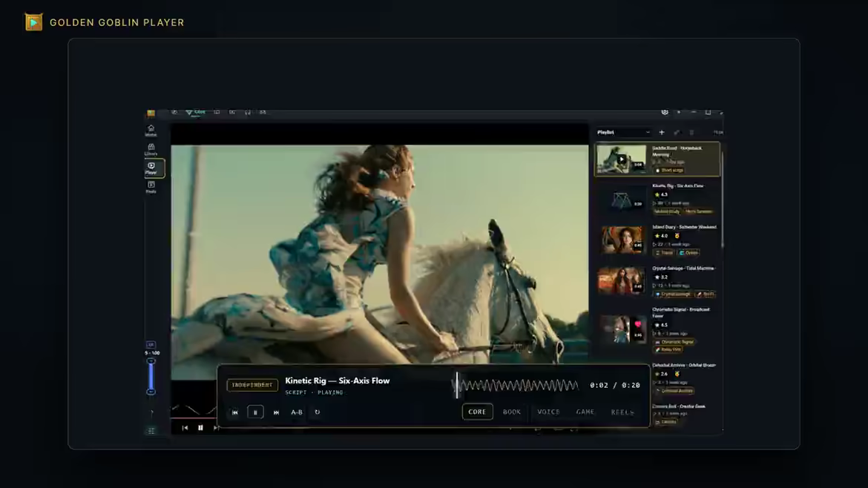Add item with playlist plus icon
This screenshot has width=868, height=488.
point(662,132)
